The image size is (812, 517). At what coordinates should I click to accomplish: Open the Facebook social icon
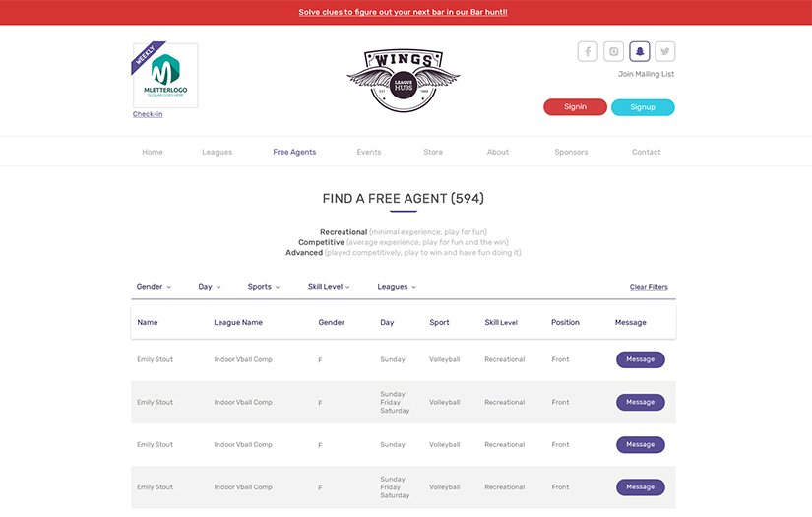[x=588, y=51]
